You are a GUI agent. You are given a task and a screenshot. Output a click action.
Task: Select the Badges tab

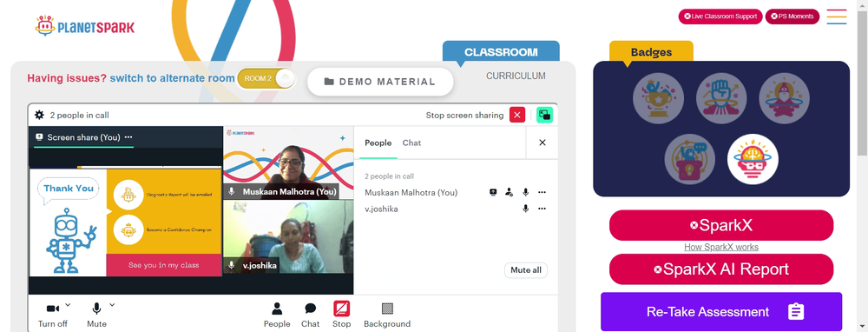(651, 52)
